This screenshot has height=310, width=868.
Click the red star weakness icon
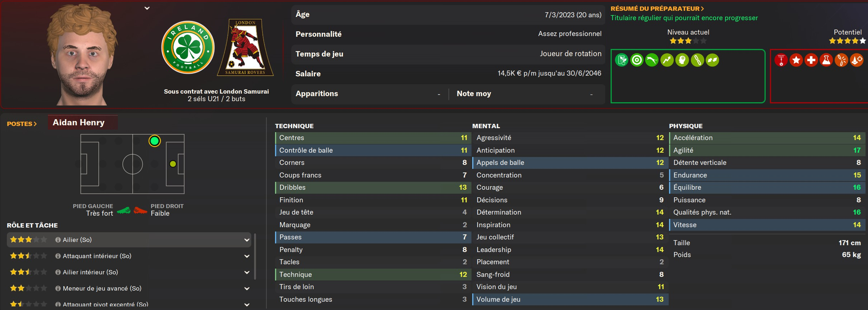(x=796, y=60)
